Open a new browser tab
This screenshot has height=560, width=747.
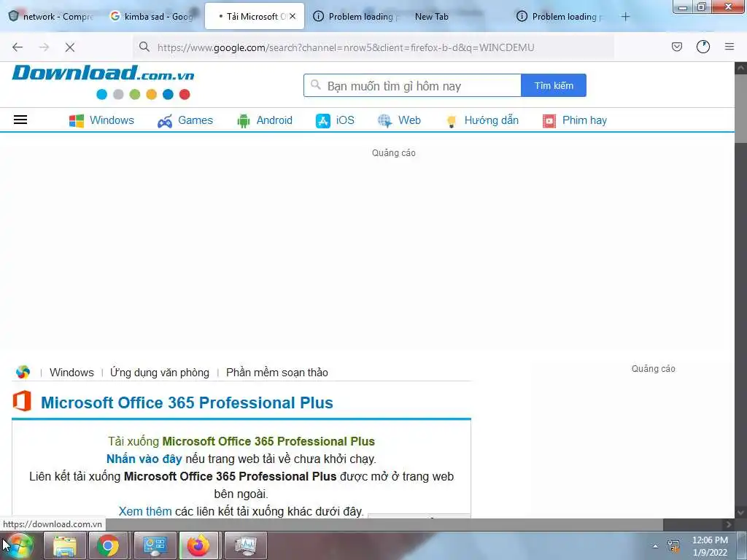tap(625, 17)
